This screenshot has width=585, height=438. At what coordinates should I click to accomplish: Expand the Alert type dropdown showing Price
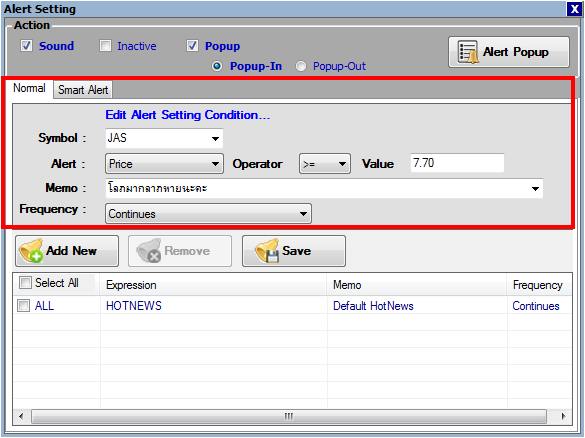pyautogui.click(x=165, y=164)
